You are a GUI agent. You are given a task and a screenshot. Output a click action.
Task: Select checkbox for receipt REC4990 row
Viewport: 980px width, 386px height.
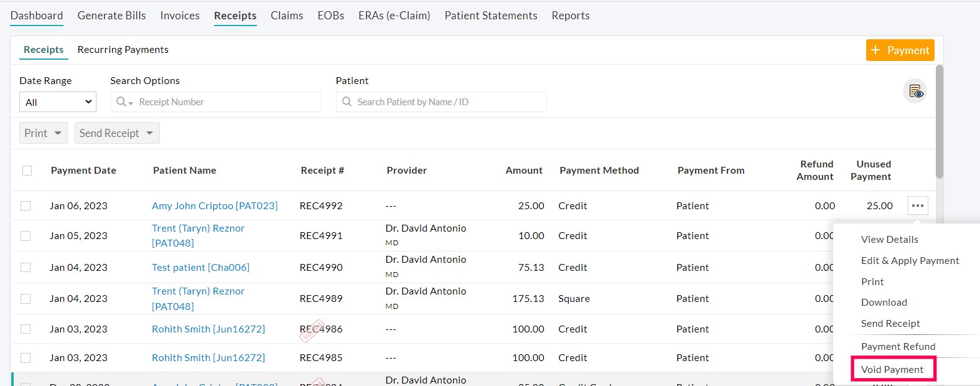pos(26,267)
